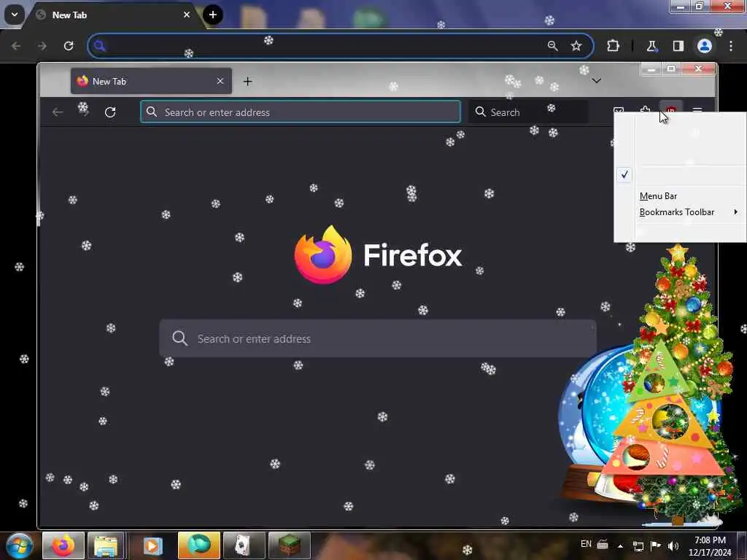Open the clock showing 7:08 PM
Screen dimensions: 747x560
tap(710, 546)
